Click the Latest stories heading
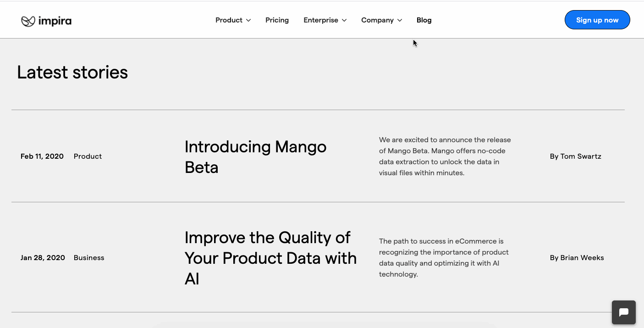The width and height of the screenshot is (644, 328). 72,72
